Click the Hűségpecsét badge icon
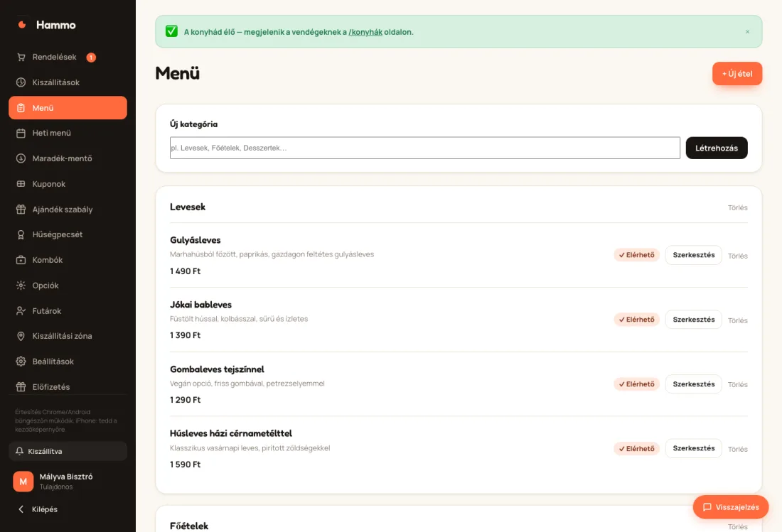The height and width of the screenshot is (532, 782). coord(21,234)
